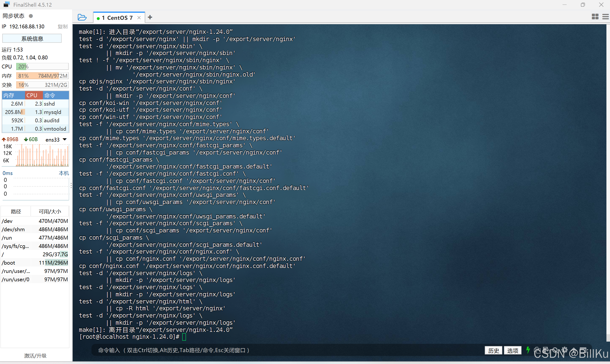Sort processes by CPU column header

tap(34, 95)
